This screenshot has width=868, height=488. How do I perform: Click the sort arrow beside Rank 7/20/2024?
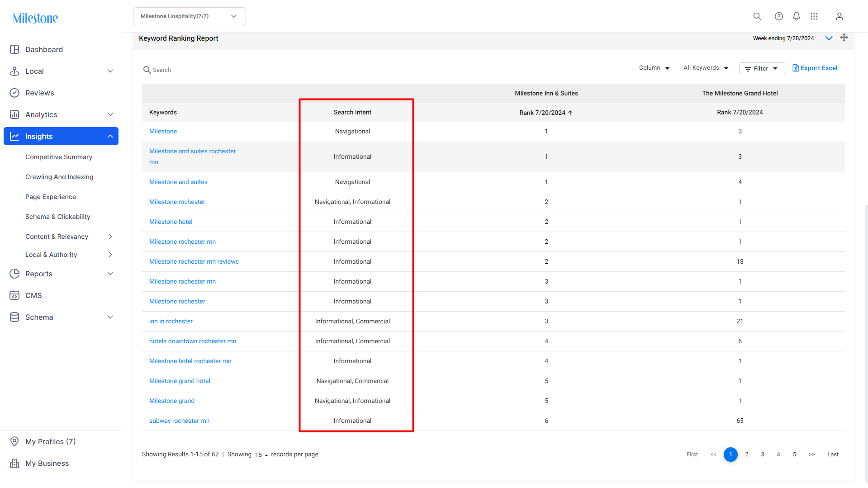click(570, 113)
